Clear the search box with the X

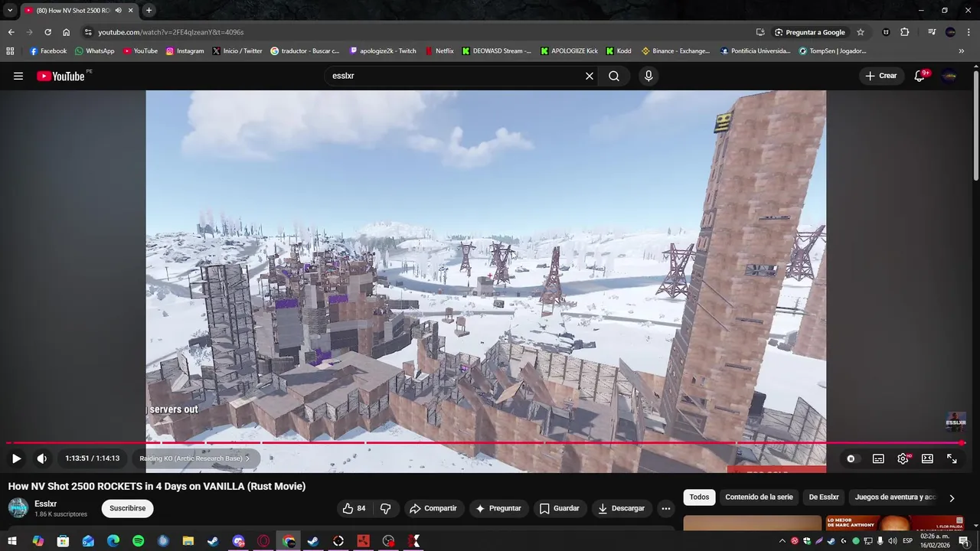(590, 76)
